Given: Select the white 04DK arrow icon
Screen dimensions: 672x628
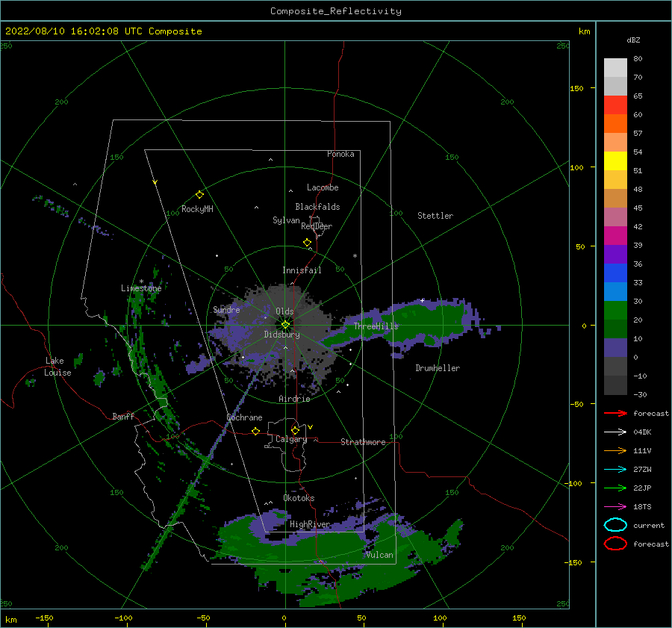Looking at the screenshot, I should point(615,432).
